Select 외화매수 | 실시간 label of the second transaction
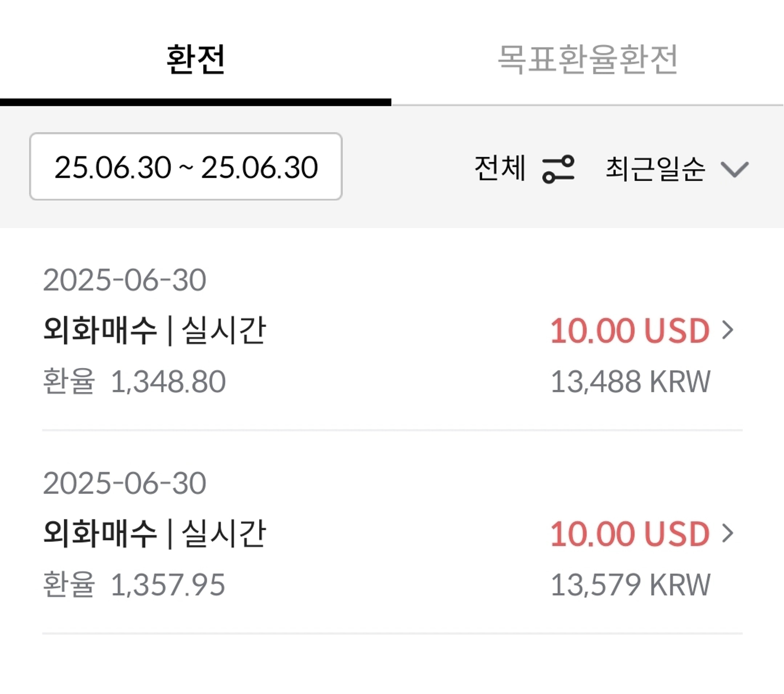Image resolution: width=784 pixels, height=694 pixels. pyautogui.click(x=155, y=533)
